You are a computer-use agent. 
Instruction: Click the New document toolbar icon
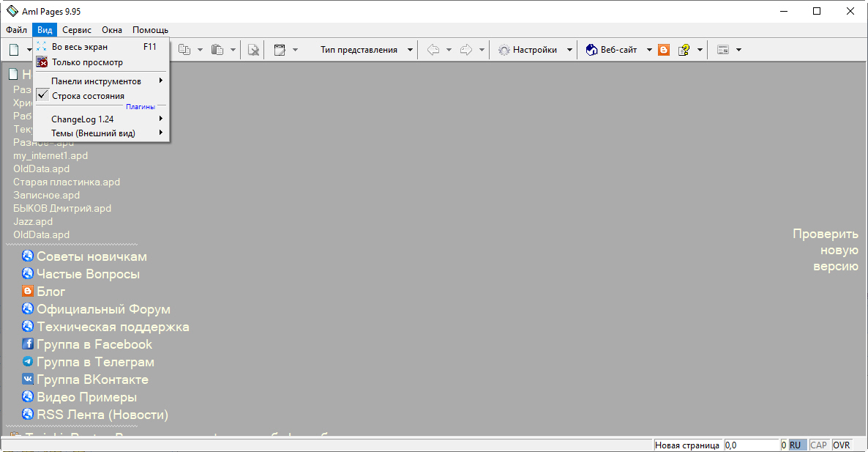15,50
